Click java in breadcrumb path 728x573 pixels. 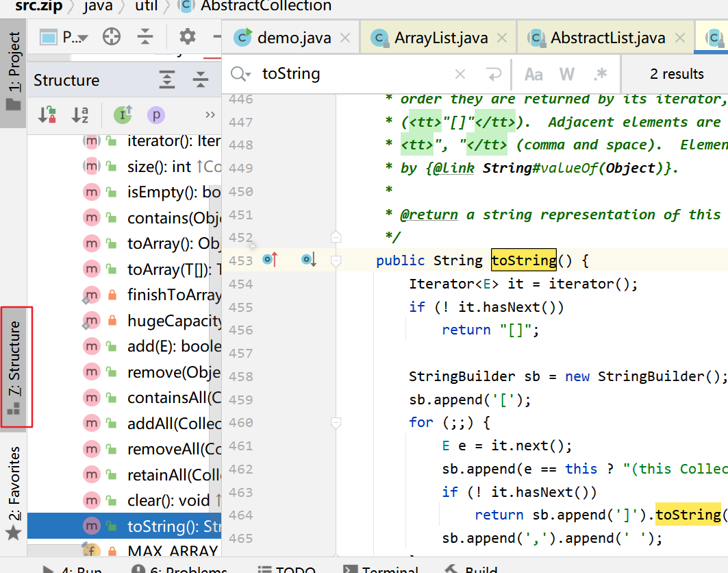(98, 5)
